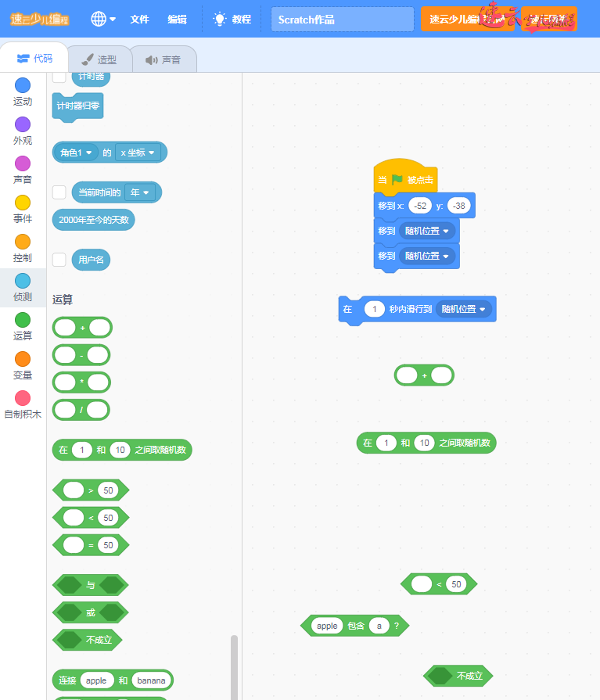Open the 角色1 dropdown in sensing block
The image size is (600, 700).
coord(77,153)
